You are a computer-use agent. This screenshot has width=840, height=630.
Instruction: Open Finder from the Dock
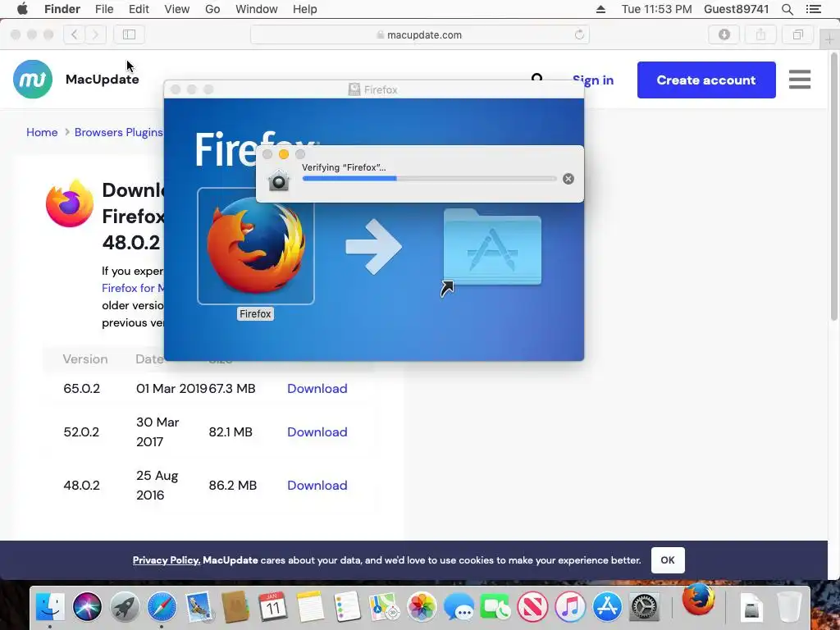(x=50, y=607)
